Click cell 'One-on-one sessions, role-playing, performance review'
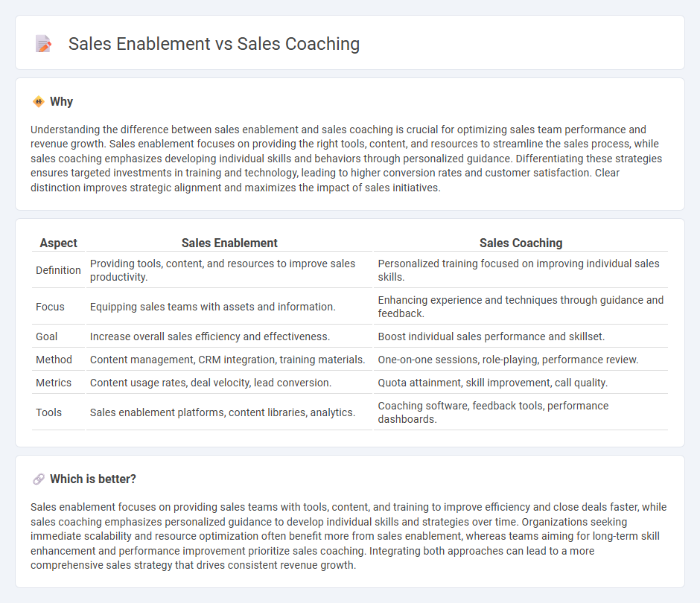The width and height of the screenshot is (700, 603). pyautogui.click(x=521, y=360)
